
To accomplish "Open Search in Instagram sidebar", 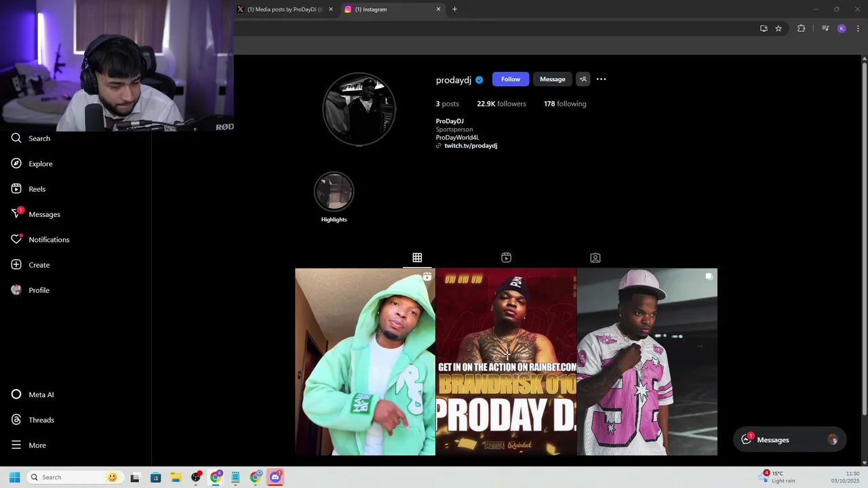I will pos(31,138).
